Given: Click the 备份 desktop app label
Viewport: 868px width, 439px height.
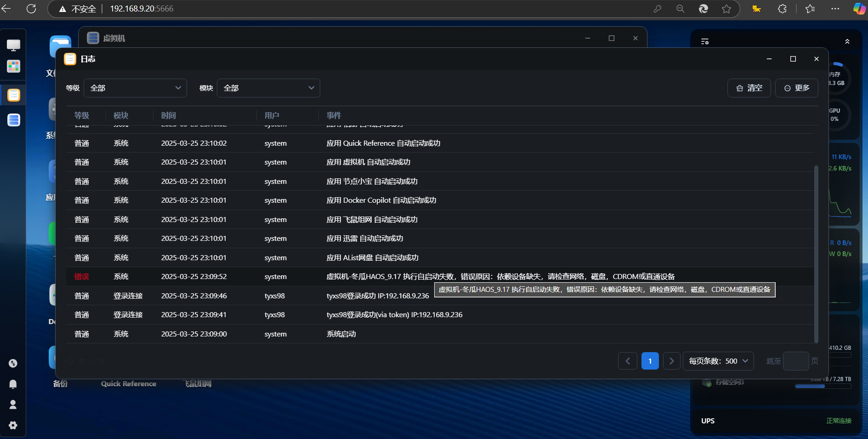Looking at the screenshot, I should 60,383.
